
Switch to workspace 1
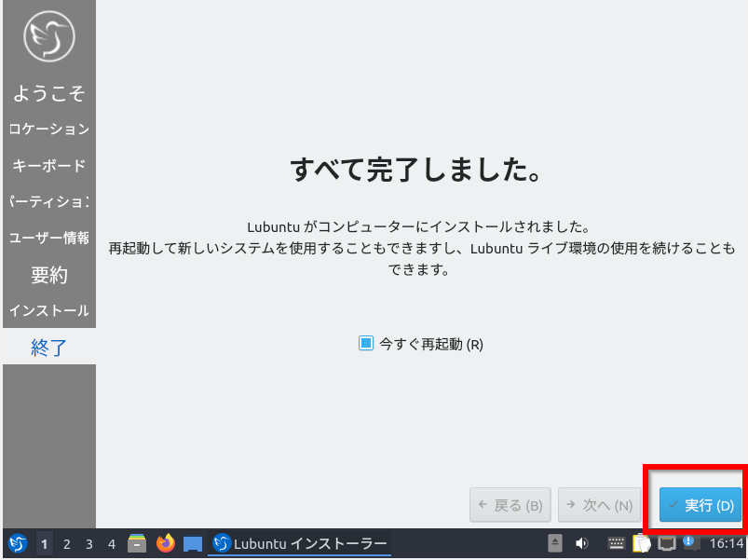45,544
